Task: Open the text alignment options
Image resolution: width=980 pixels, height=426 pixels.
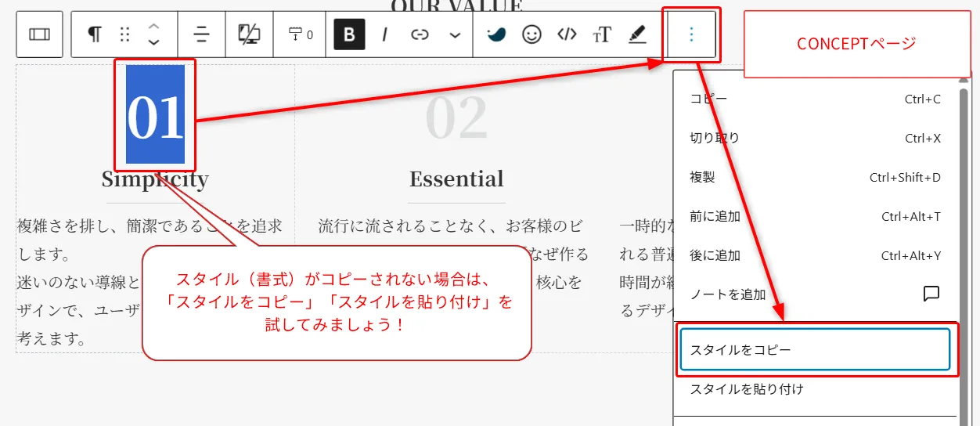Action: (202, 34)
